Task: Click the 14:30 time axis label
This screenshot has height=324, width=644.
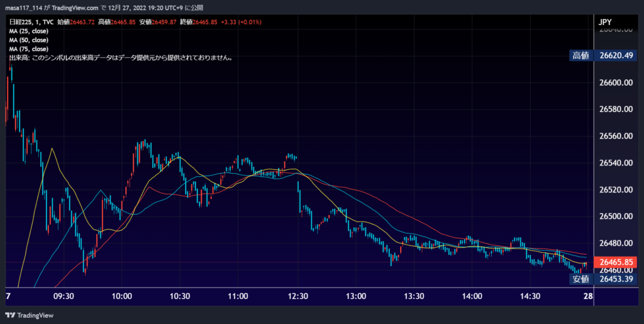Action: tap(530, 296)
